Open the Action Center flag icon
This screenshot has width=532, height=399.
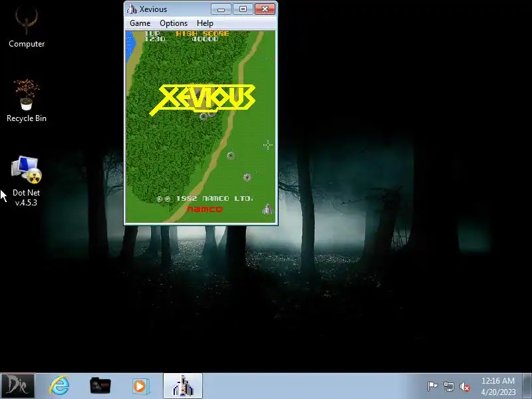coord(432,386)
